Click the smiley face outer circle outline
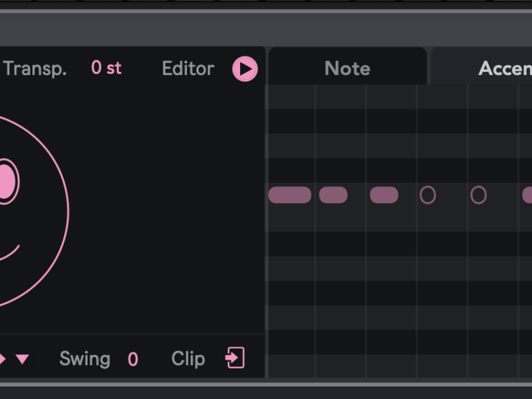 tap(68, 211)
